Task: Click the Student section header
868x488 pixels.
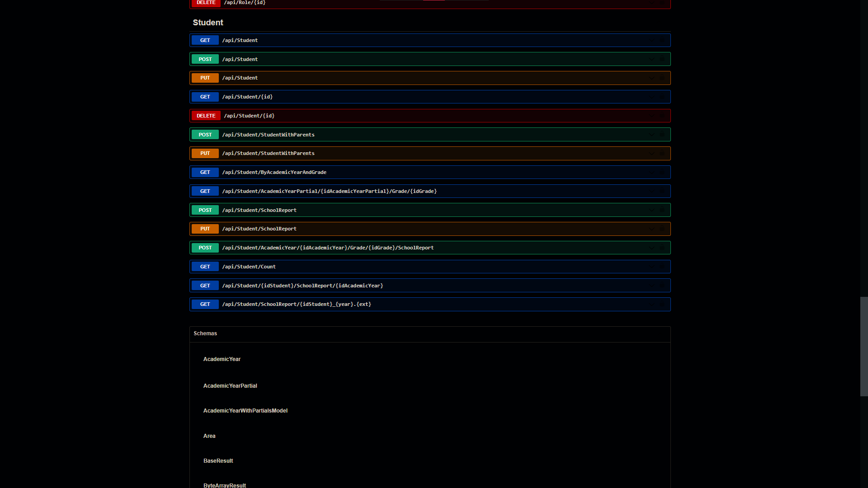Action: 208,22
